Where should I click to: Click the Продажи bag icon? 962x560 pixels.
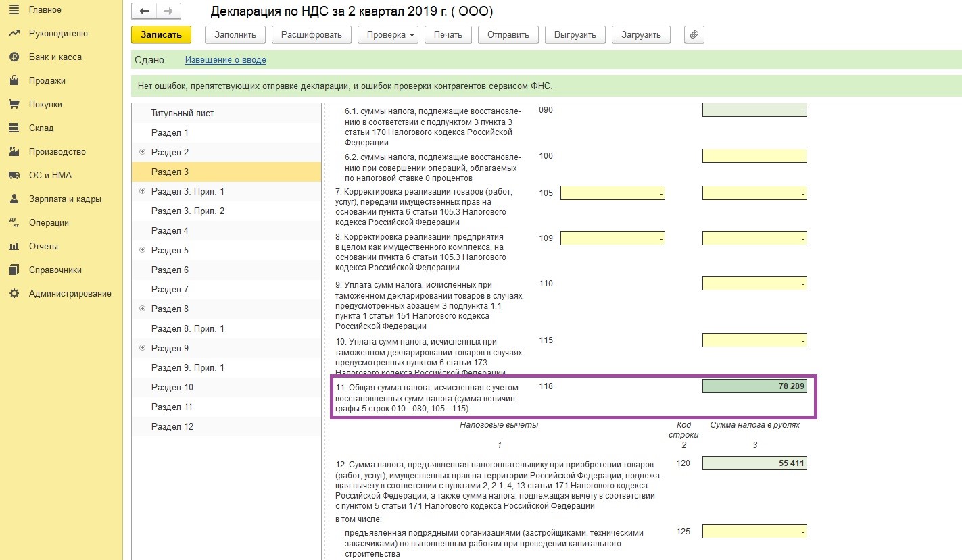point(14,80)
